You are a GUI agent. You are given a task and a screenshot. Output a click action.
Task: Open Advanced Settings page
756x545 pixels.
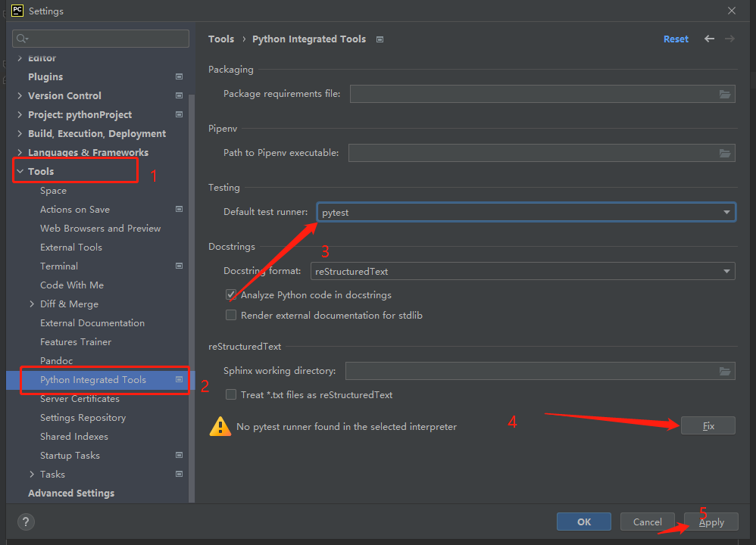point(71,493)
